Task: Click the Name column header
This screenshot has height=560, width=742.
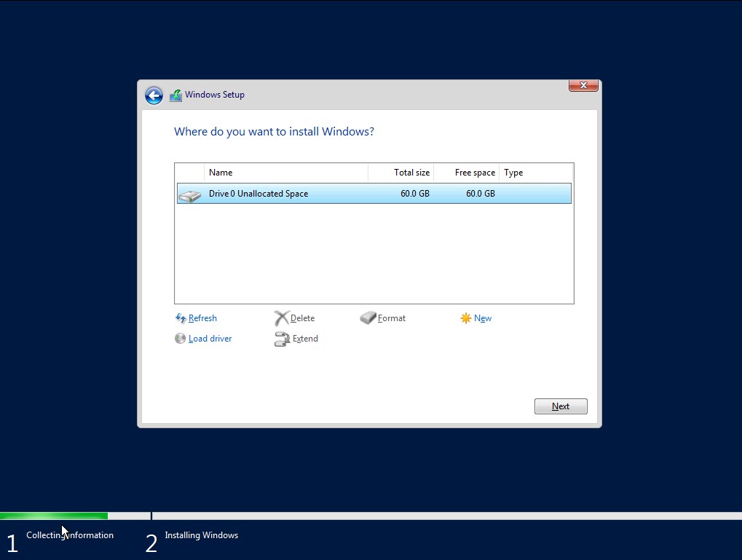Action: 221,172
